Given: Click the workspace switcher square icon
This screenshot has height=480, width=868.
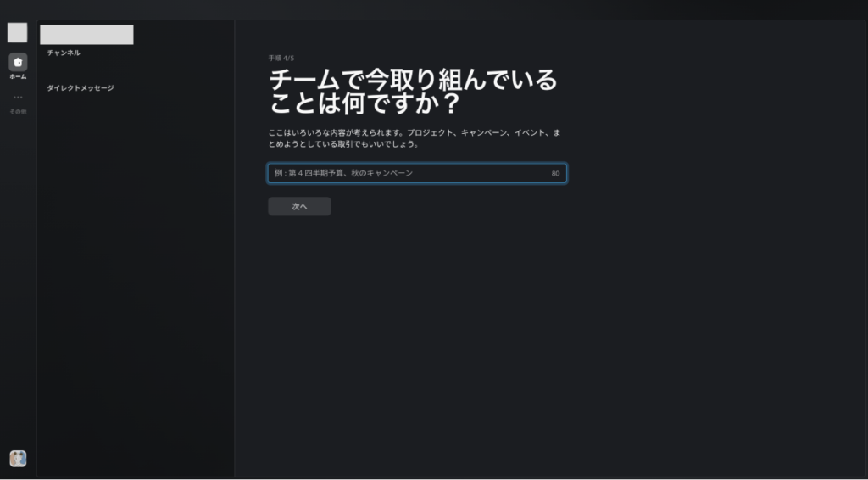Looking at the screenshot, I should [x=17, y=32].
